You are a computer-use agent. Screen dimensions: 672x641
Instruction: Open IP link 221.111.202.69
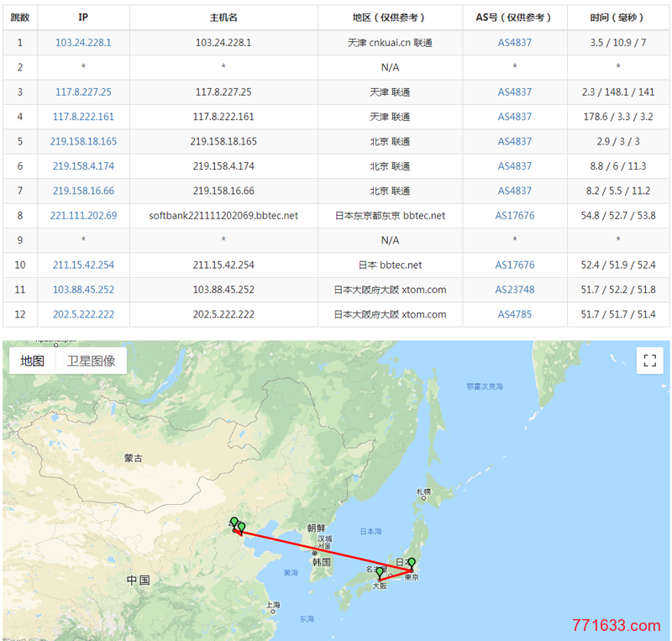[83, 215]
